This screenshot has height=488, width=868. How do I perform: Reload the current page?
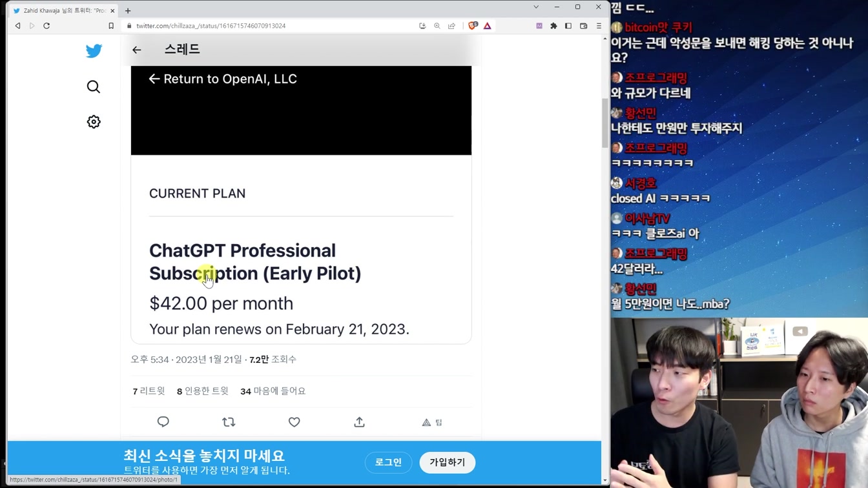pyautogui.click(x=46, y=26)
